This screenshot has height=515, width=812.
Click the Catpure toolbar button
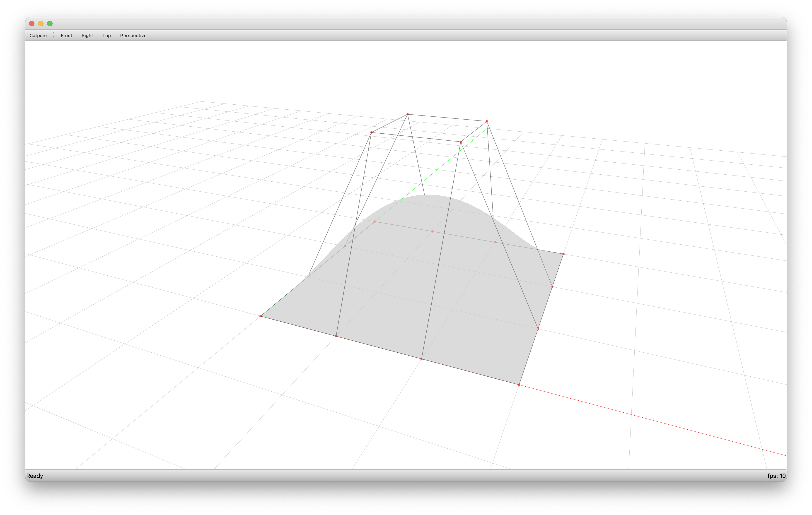click(x=38, y=35)
